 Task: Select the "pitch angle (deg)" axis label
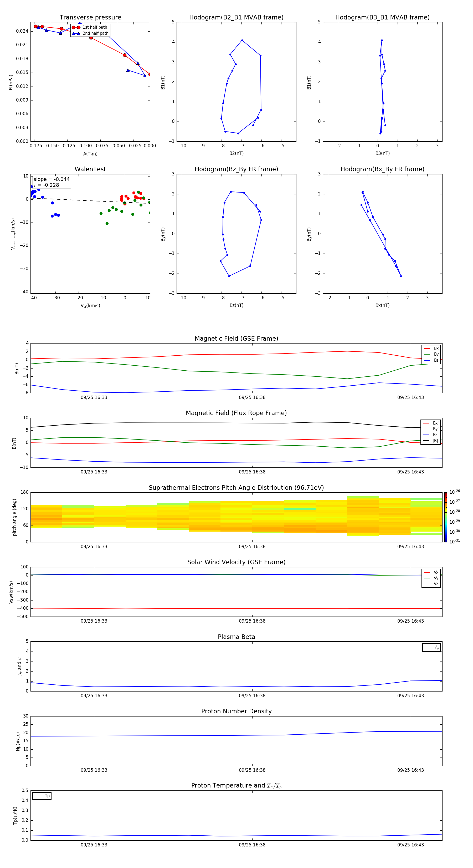tap(14, 517)
